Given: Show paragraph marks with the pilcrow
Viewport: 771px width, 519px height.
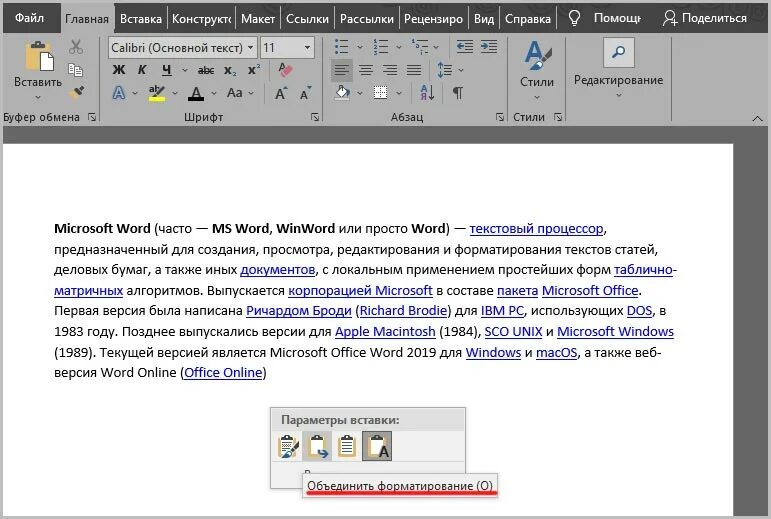Looking at the screenshot, I should 458,93.
